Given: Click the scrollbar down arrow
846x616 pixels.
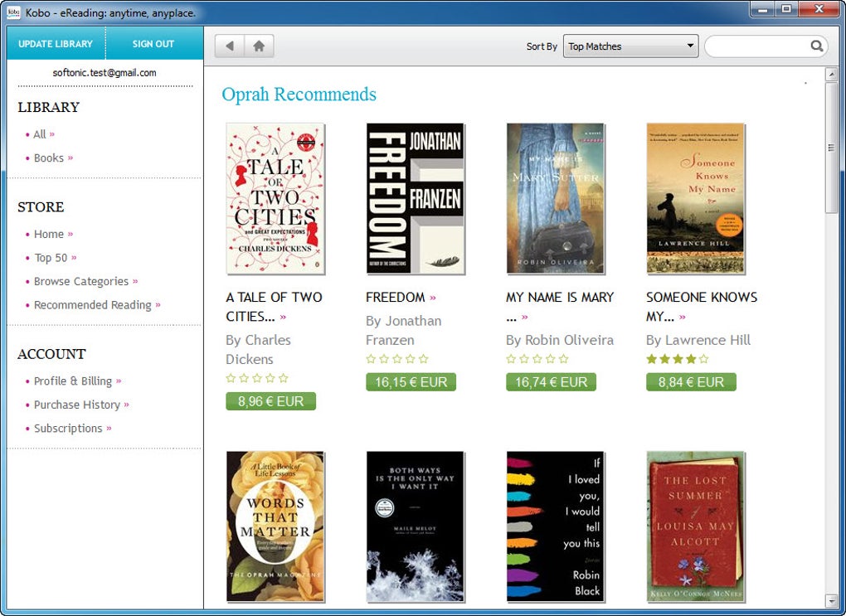Looking at the screenshot, I should [x=831, y=601].
